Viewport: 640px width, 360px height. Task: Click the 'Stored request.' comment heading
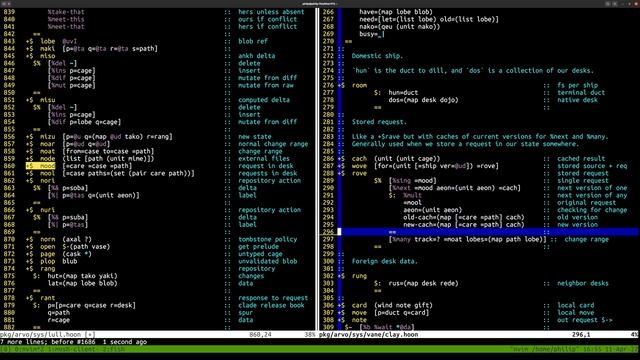(x=379, y=122)
